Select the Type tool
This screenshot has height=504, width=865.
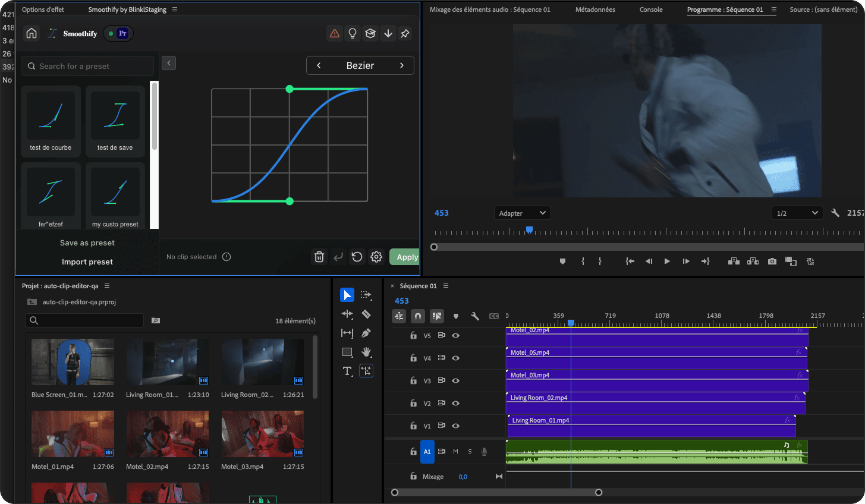(347, 371)
